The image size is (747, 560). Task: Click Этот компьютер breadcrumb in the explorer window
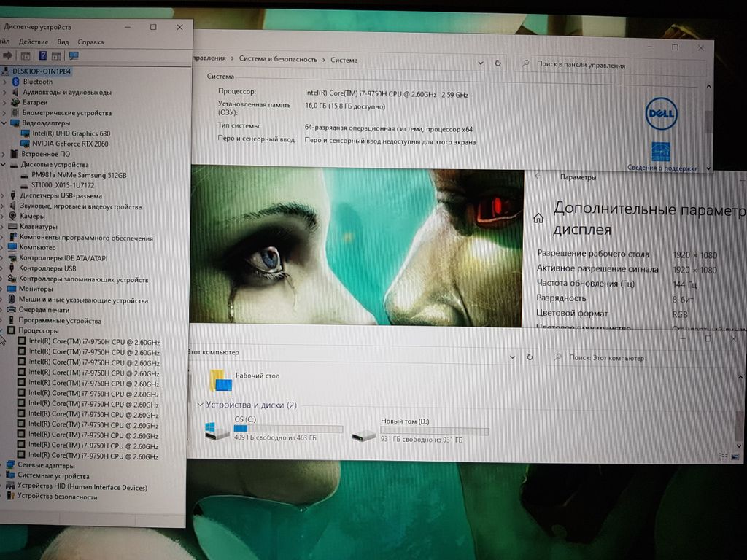[213, 352]
